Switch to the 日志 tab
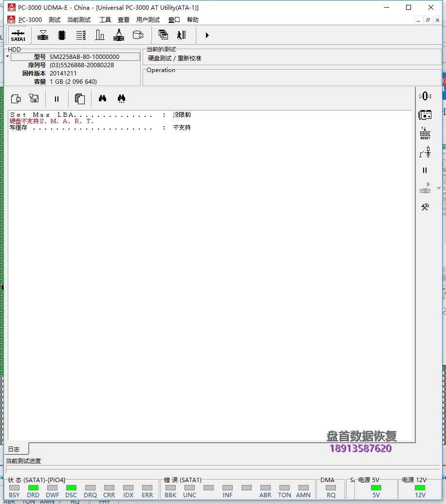This screenshot has height=504, width=446. coord(14,449)
